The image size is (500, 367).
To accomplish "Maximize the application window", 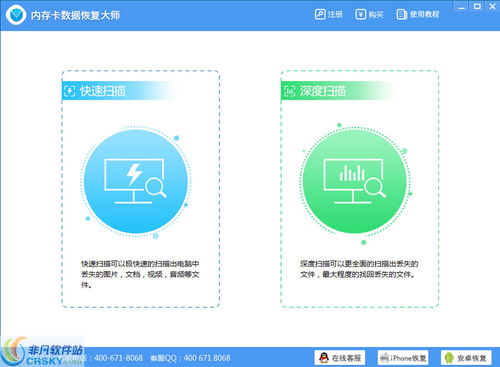I will (x=477, y=7).
